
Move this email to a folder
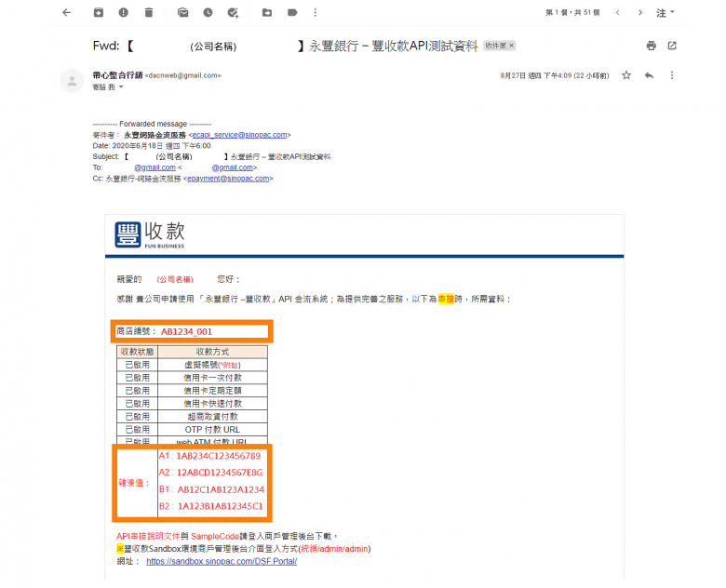coord(267,12)
